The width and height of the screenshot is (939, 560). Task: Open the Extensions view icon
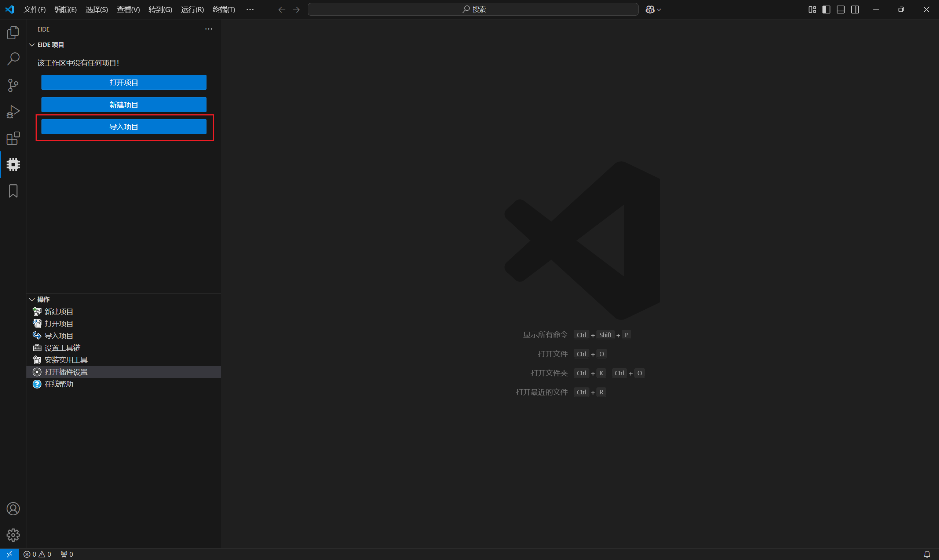(13, 138)
